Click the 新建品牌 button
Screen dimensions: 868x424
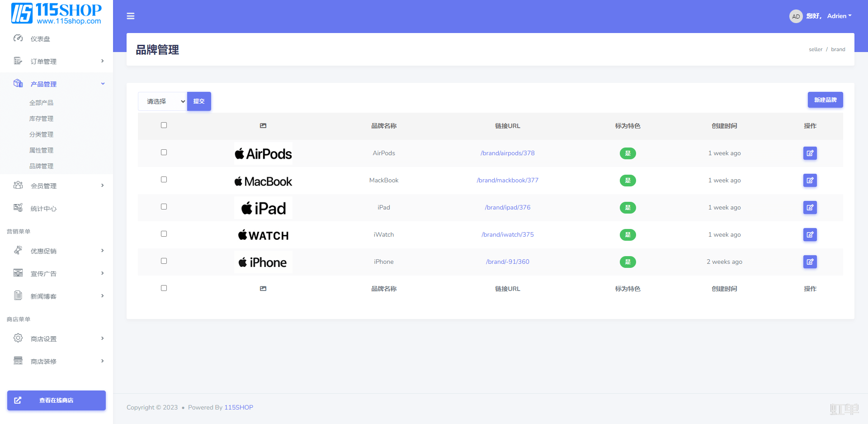(825, 100)
